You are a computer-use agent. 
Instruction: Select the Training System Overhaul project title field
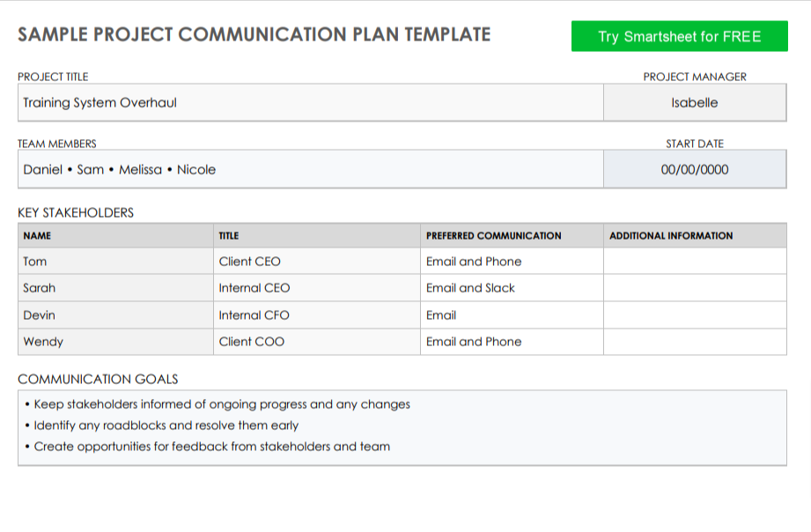tap(307, 103)
